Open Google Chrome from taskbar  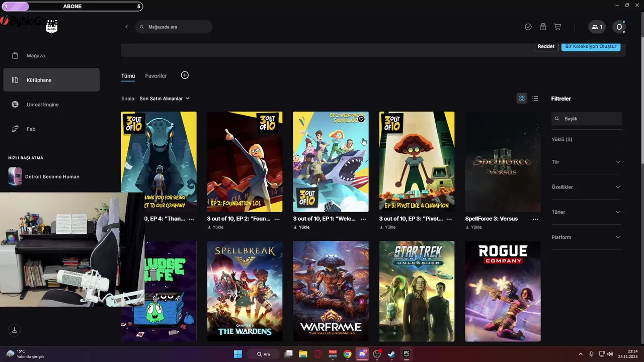pyautogui.click(x=347, y=354)
